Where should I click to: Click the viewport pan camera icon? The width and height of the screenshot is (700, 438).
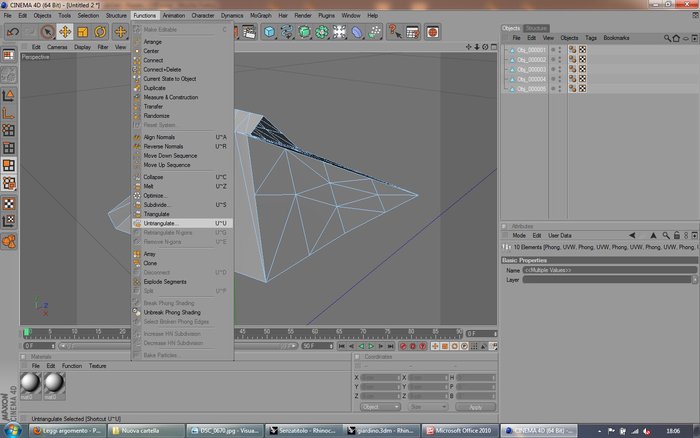468,47
